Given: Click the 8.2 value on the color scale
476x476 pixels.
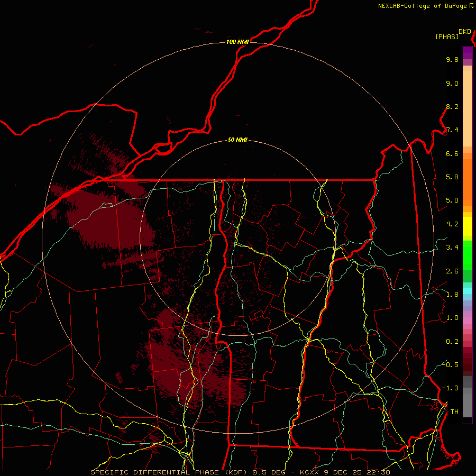Looking at the screenshot, I should click(x=452, y=107).
